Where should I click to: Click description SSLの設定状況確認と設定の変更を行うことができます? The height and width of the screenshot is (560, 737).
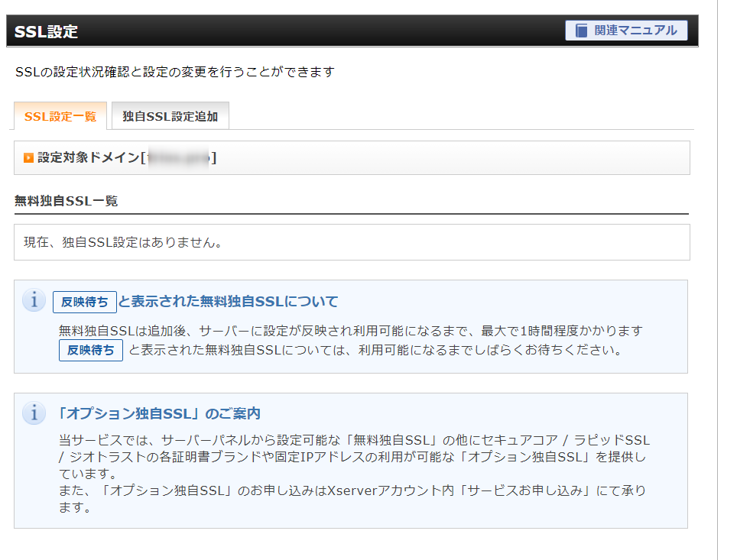click(x=175, y=72)
